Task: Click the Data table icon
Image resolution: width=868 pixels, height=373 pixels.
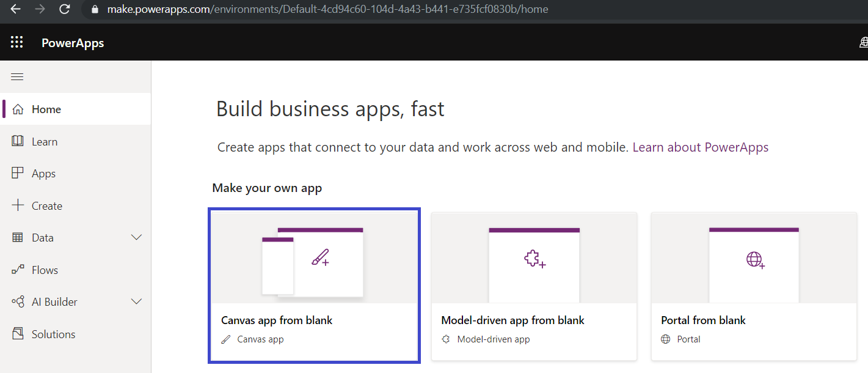Action: [x=18, y=237]
